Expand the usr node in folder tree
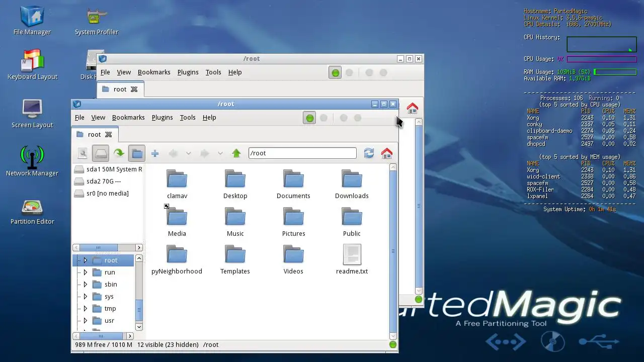 85,320
